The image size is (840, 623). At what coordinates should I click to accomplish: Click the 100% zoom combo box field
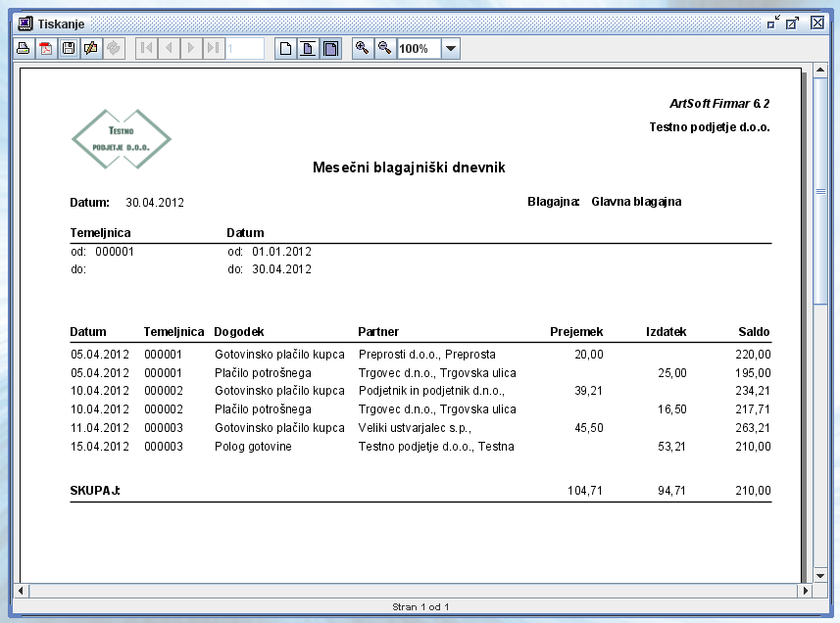click(419, 48)
